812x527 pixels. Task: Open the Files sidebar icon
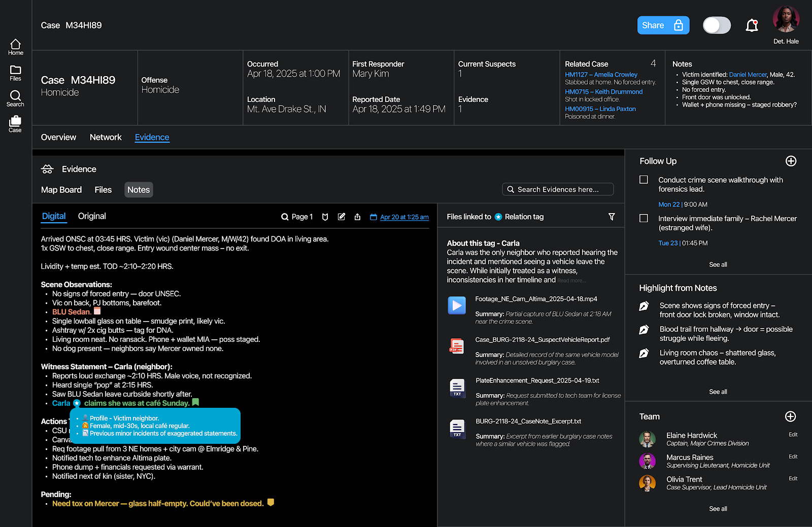coord(15,73)
